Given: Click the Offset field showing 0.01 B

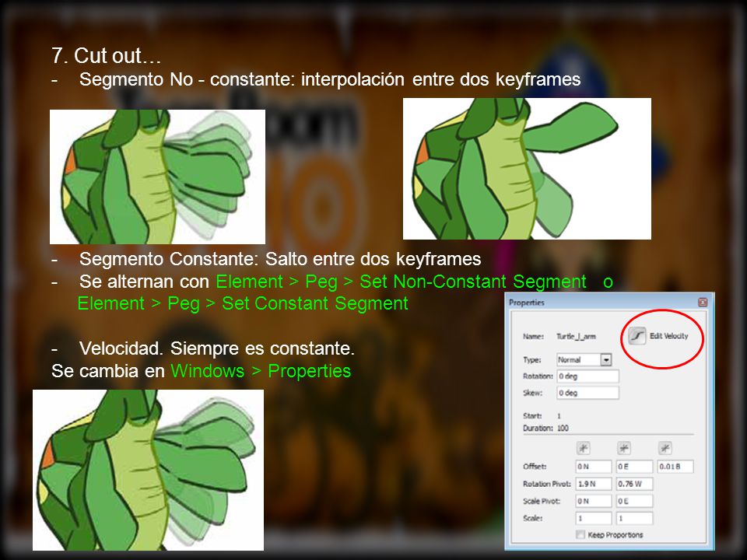Looking at the screenshot, I should [x=675, y=467].
